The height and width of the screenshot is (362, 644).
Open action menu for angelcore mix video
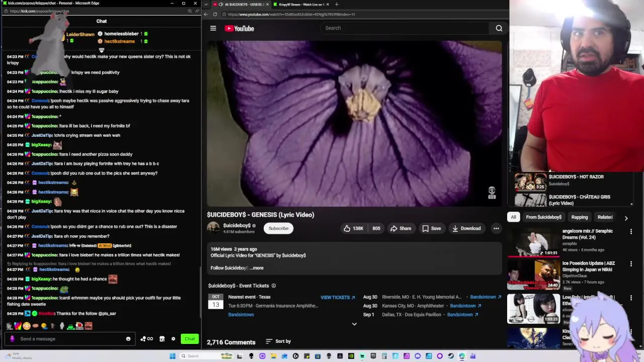tap(631, 232)
